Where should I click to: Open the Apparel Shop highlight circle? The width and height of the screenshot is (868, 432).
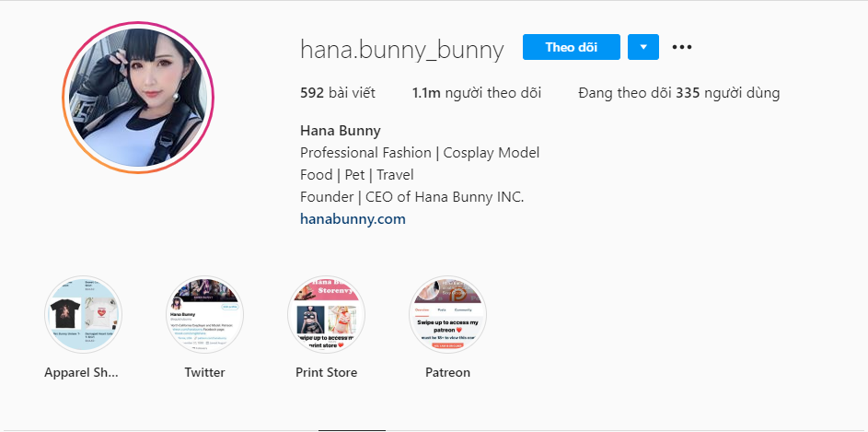point(83,315)
